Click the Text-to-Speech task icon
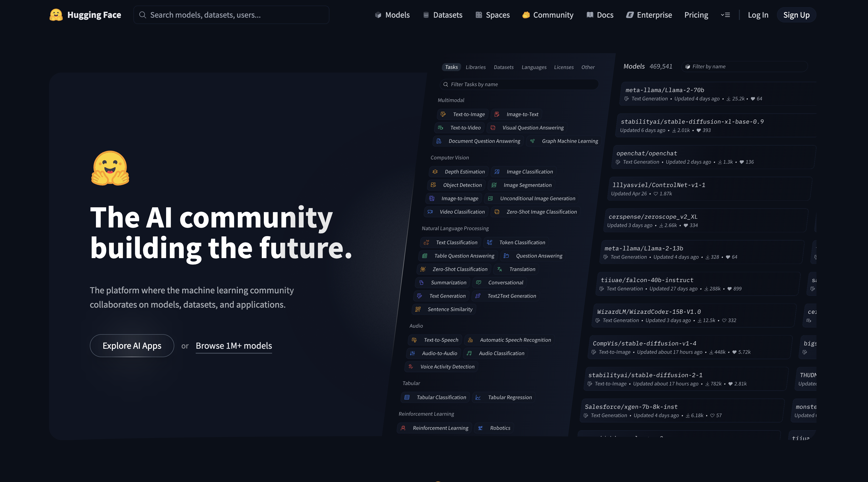 tap(414, 340)
